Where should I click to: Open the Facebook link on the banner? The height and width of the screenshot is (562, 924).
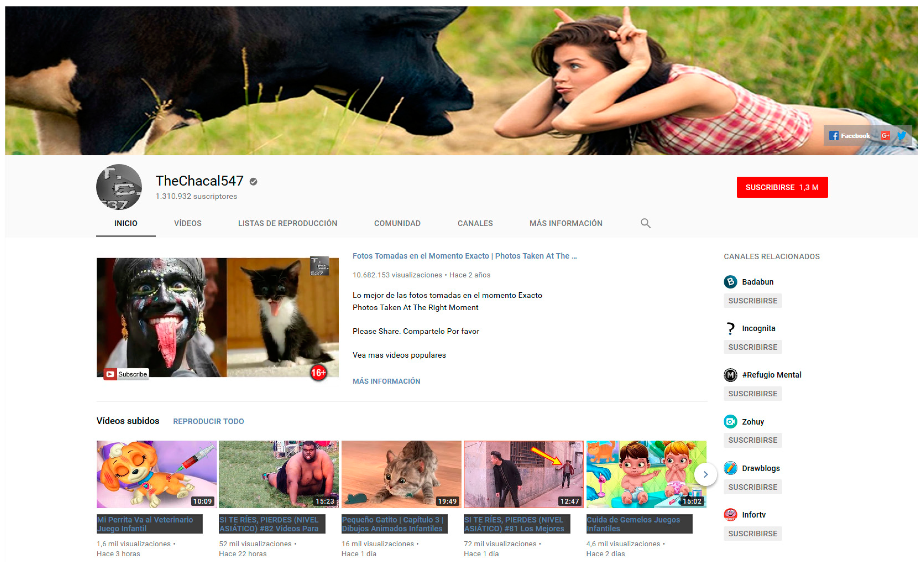850,136
